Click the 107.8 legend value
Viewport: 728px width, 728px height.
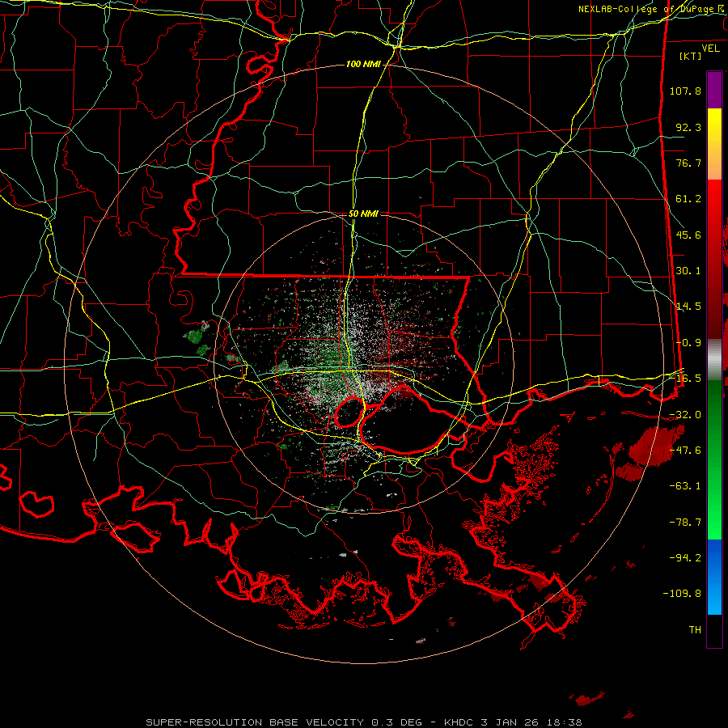(685, 91)
